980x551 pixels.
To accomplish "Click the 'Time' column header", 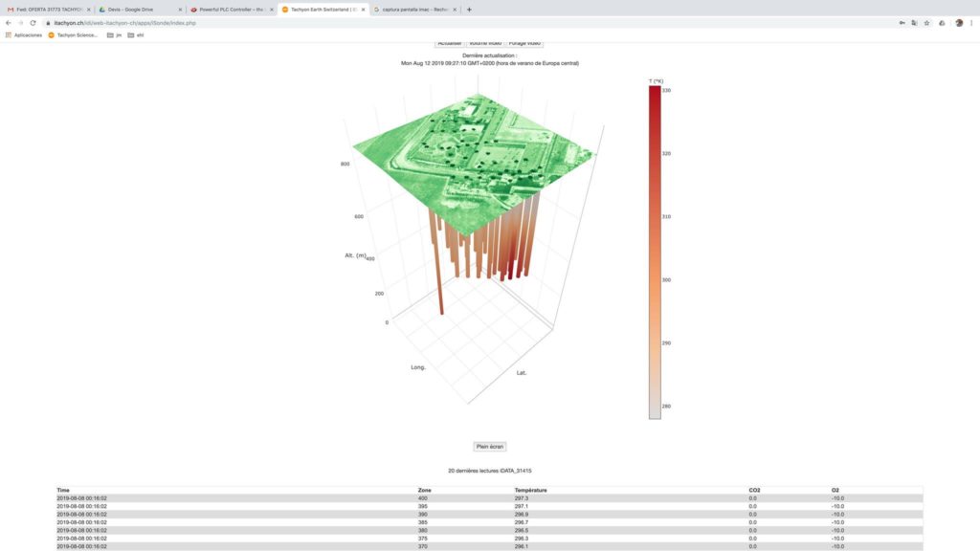I will point(63,491).
